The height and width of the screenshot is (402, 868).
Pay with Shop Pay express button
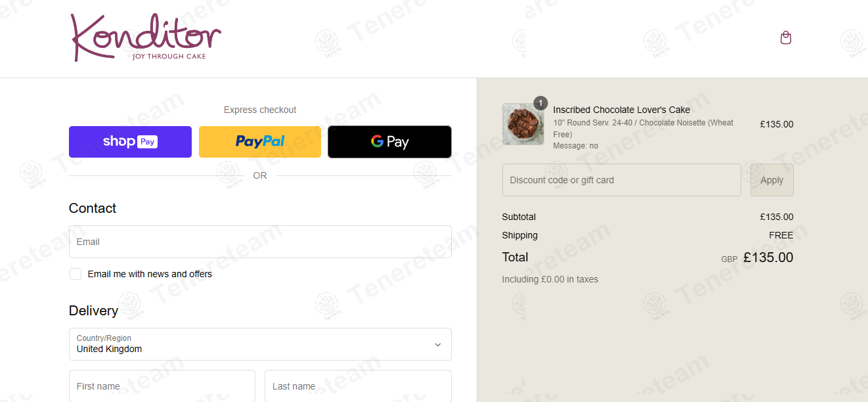click(x=130, y=142)
